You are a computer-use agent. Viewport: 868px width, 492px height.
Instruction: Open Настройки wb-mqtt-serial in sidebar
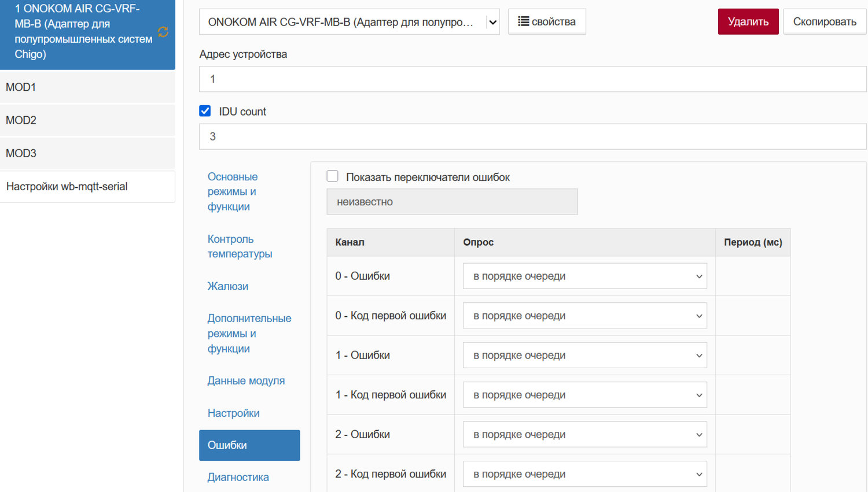(x=87, y=187)
